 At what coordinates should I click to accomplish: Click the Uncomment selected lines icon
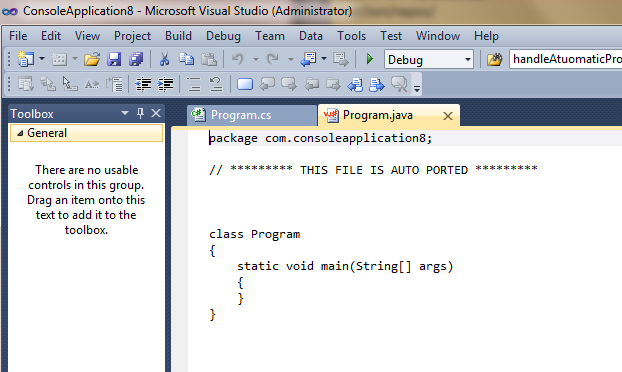[x=216, y=84]
